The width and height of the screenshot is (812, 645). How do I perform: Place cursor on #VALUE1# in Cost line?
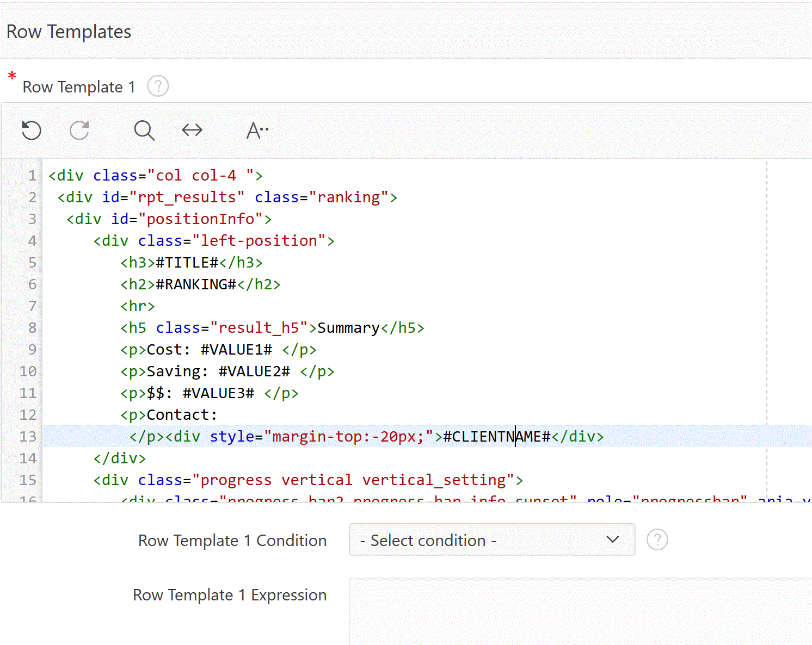pos(236,350)
